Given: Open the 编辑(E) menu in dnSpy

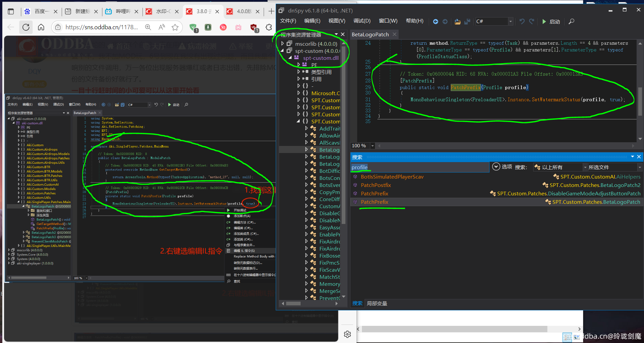Looking at the screenshot, I should coord(312,21).
